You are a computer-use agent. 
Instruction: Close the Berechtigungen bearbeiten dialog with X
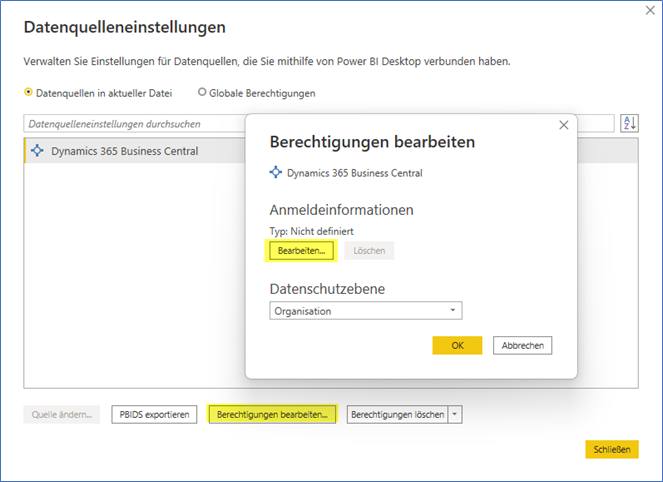click(x=563, y=125)
